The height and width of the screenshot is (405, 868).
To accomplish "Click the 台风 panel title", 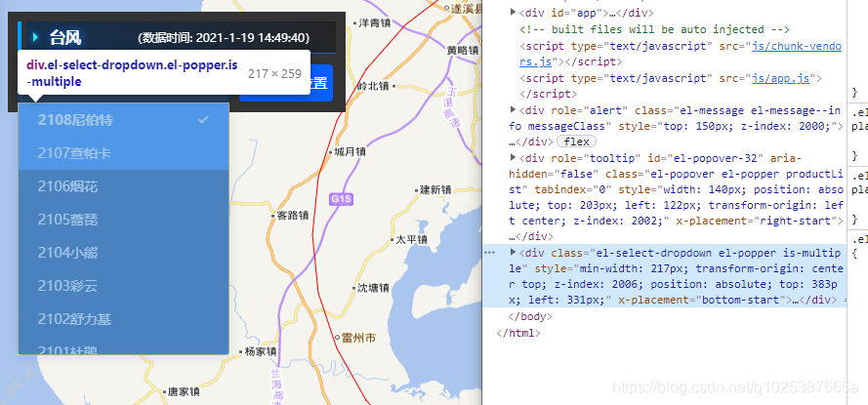I will pyautogui.click(x=65, y=38).
